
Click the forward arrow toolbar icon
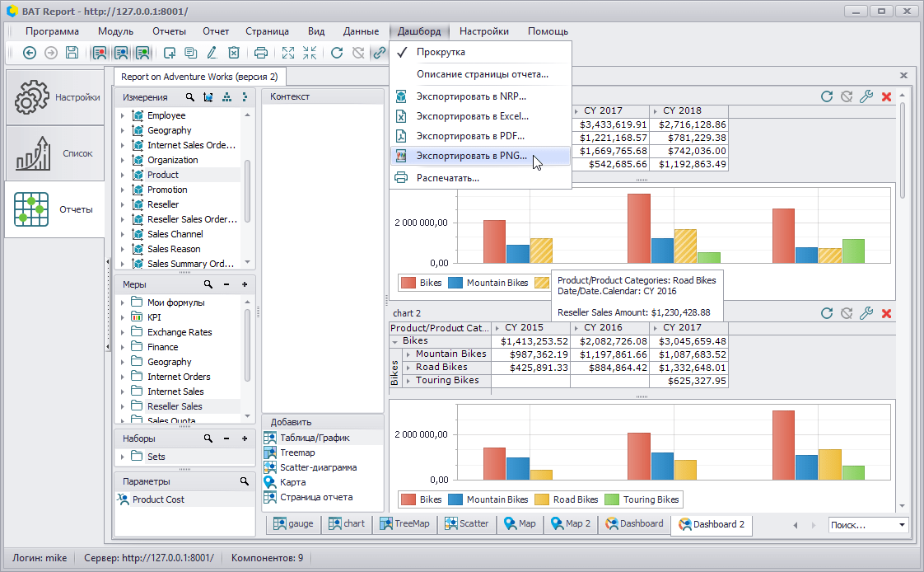[x=51, y=53]
